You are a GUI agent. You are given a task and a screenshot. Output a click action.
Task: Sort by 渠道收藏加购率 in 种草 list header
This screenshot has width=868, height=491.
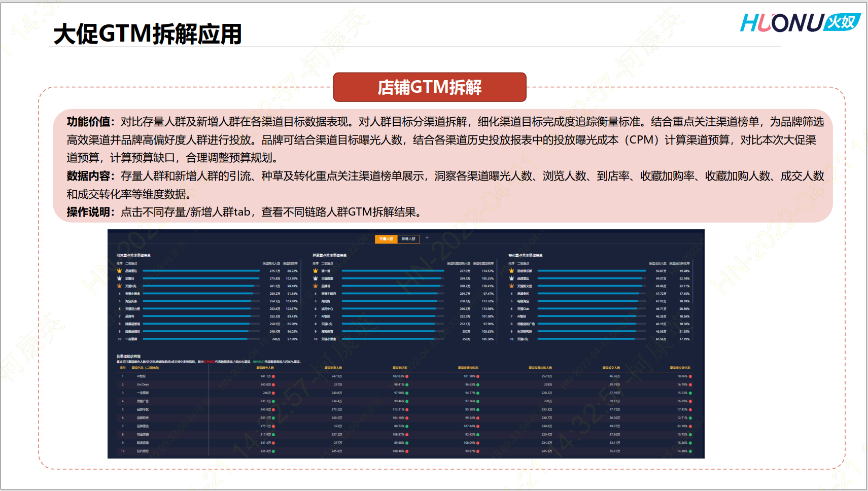click(x=483, y=263)
